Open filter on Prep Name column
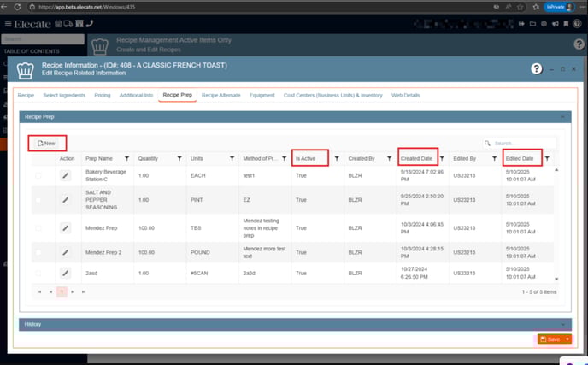Screen dimensions: 588x365 [x=127, y=158]
